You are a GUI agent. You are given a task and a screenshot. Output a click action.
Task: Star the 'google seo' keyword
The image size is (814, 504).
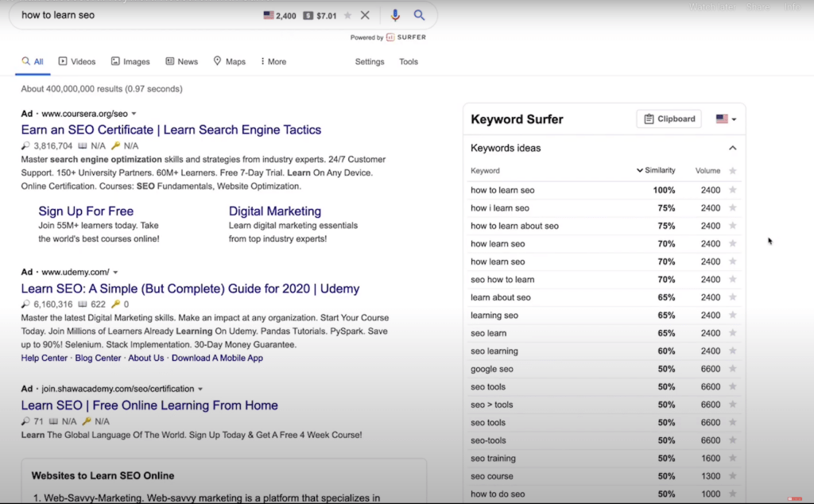pos(732,369)
